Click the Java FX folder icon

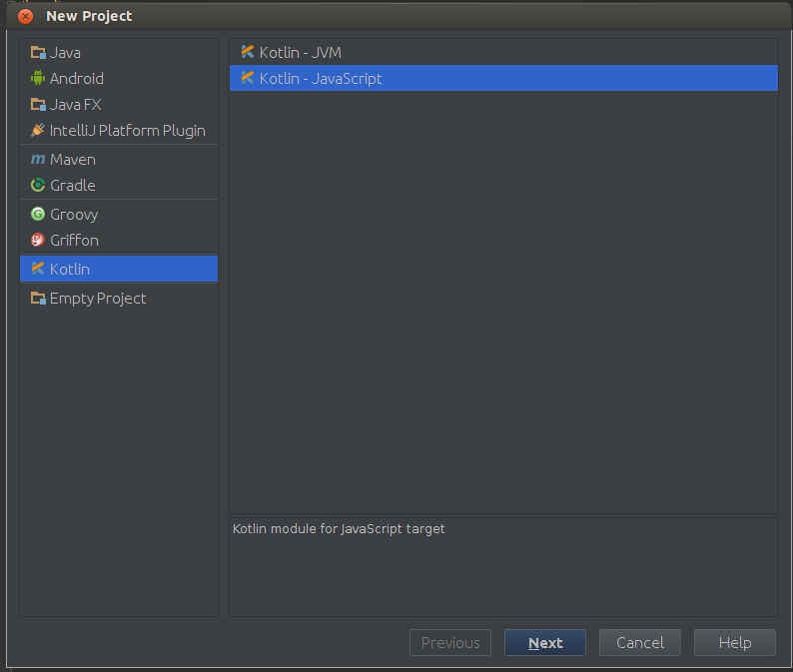click(x=38, y=105)
